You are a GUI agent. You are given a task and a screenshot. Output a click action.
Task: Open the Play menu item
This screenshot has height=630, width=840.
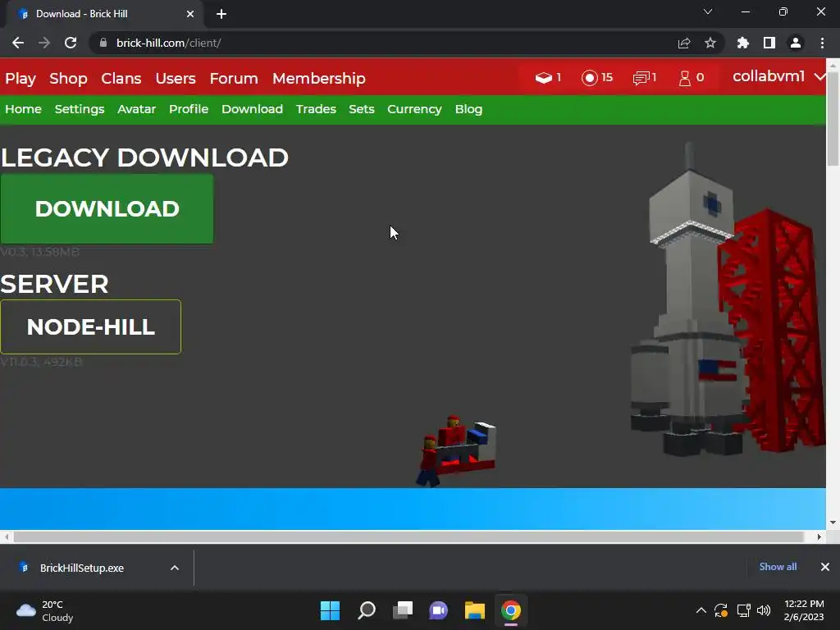[x=21, y=79]
